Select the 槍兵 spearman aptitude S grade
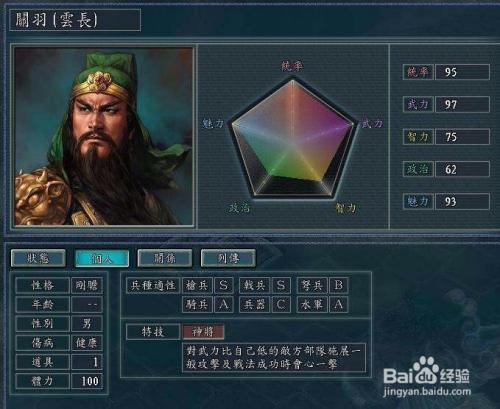Viewport: 500px width, 409px height. point(224,285)
